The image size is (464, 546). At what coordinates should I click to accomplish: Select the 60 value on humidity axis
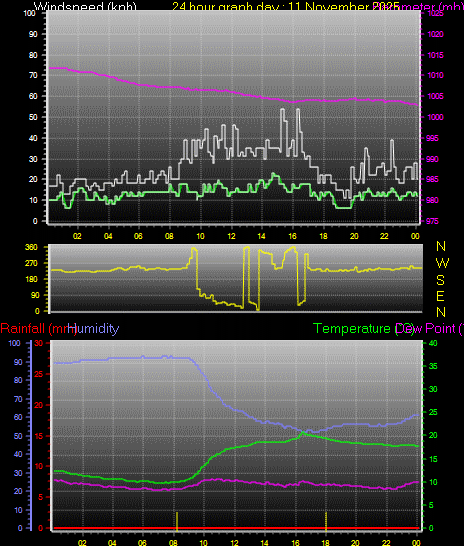pos(18,417)
